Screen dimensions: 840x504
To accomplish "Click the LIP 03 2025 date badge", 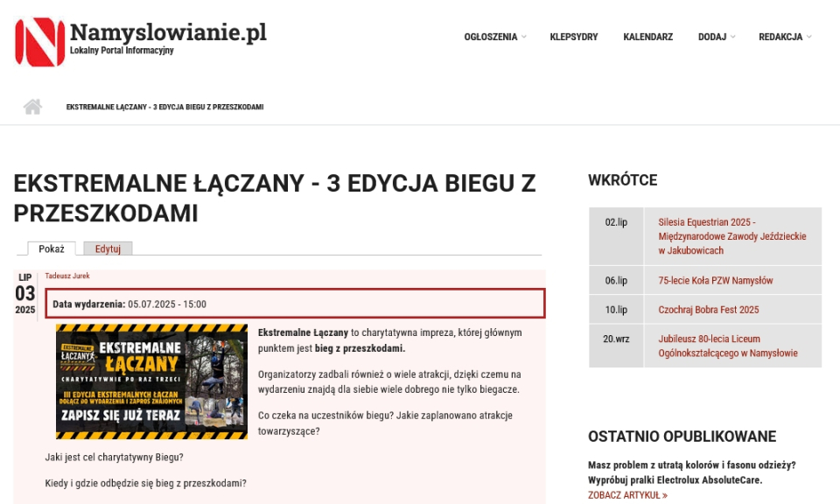I will tap(25, 293).
